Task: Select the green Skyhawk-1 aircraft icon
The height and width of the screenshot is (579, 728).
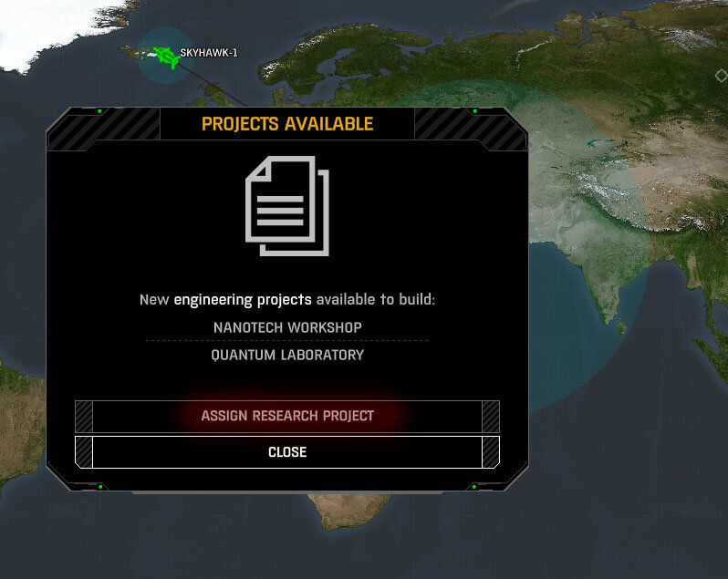Action: coord(166,57)
